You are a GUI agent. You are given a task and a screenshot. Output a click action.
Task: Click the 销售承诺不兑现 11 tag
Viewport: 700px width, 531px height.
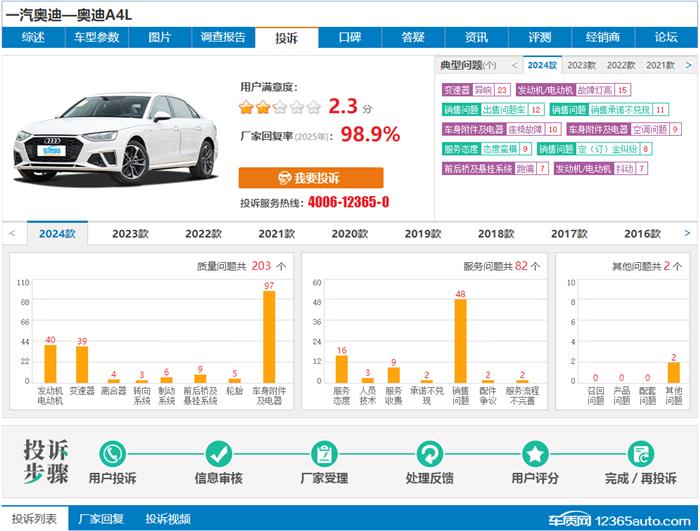(x=609, y=110)
